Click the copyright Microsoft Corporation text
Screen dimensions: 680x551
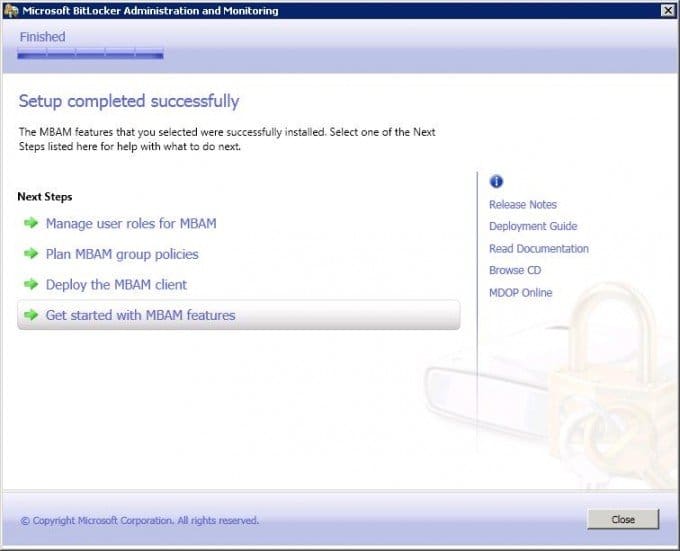[x=139, y=520]
